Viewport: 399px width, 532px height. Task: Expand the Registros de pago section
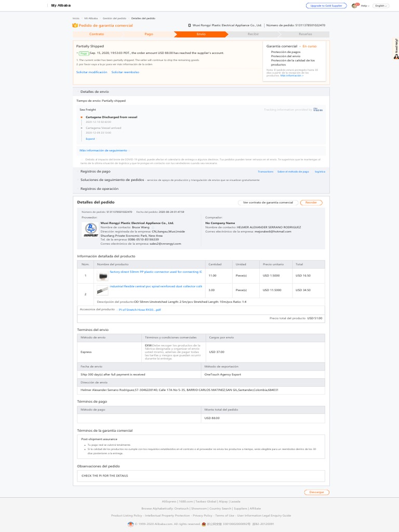[95, 171]
